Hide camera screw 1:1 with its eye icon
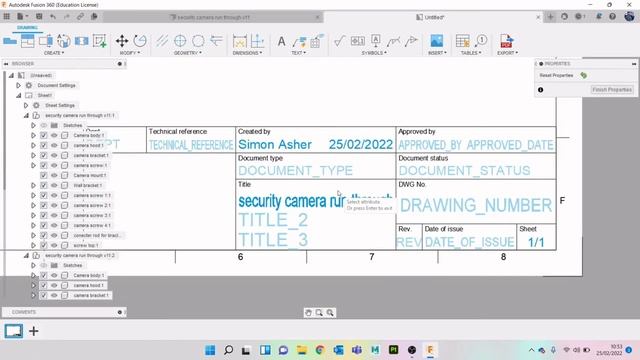640x360 pixels. coord(54,196)
